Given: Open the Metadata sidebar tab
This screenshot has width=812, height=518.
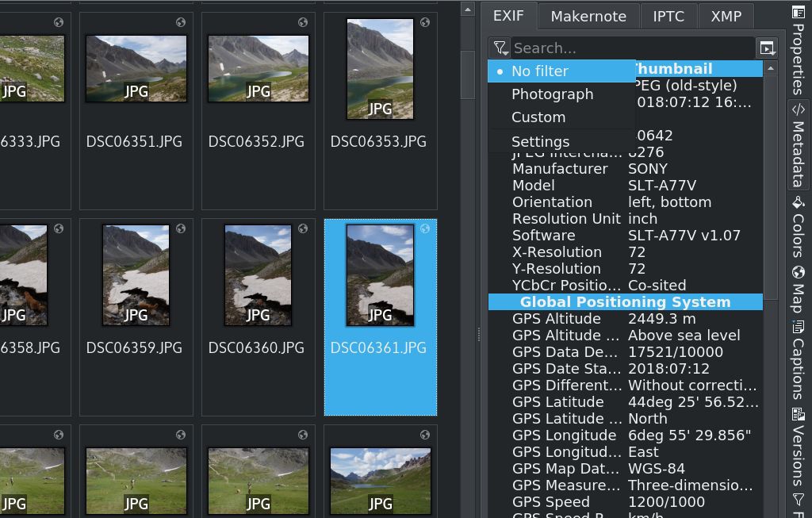Looking at the screenshot, I should click(x=798, y=145).
